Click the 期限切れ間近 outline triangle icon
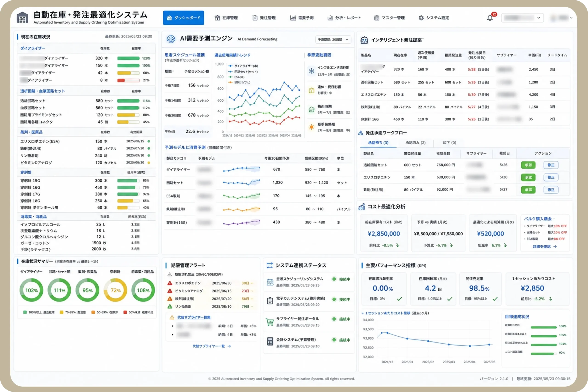 pyautogui.click(x=170, y=275)
